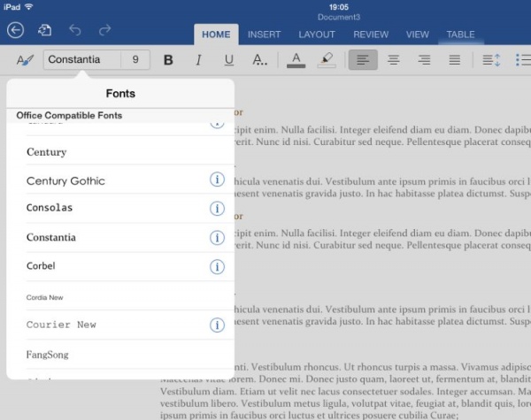Viewport: 531px width, 420px height.
Task: Tap the 19:05 clock in status bar
Action: [339, 7]
